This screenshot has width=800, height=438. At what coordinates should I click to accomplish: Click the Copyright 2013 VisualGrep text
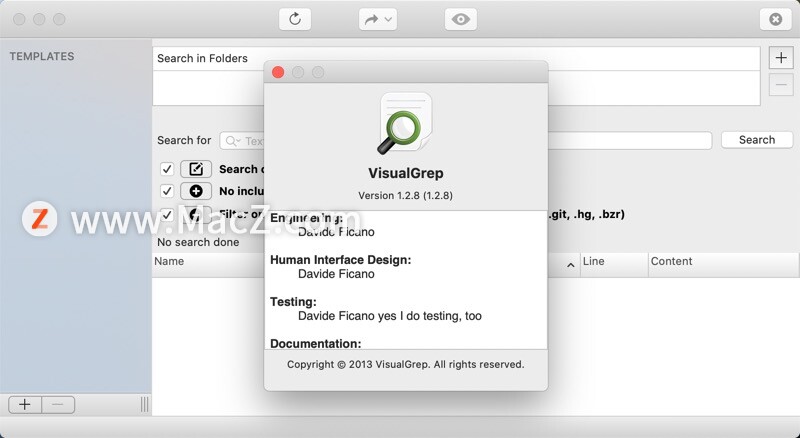point(406,364)
